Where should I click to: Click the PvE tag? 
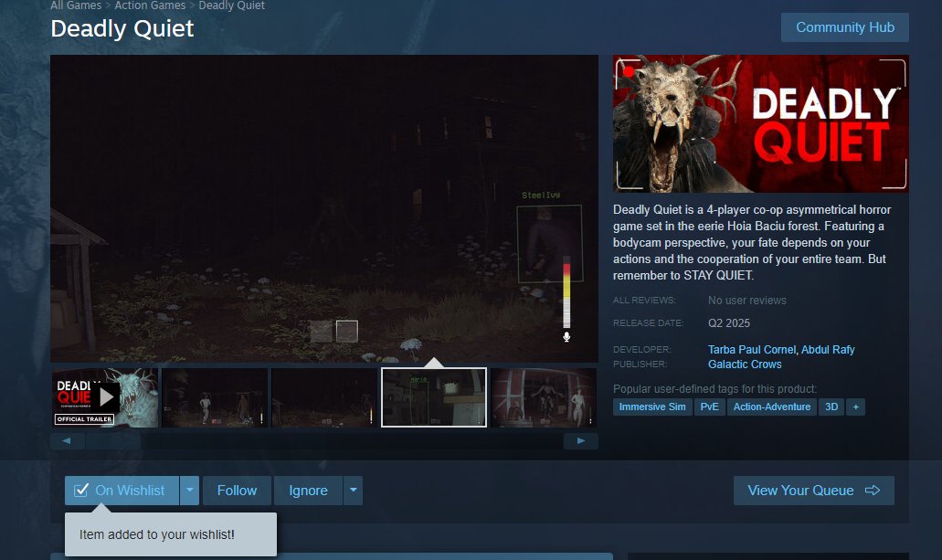[710, 407]
